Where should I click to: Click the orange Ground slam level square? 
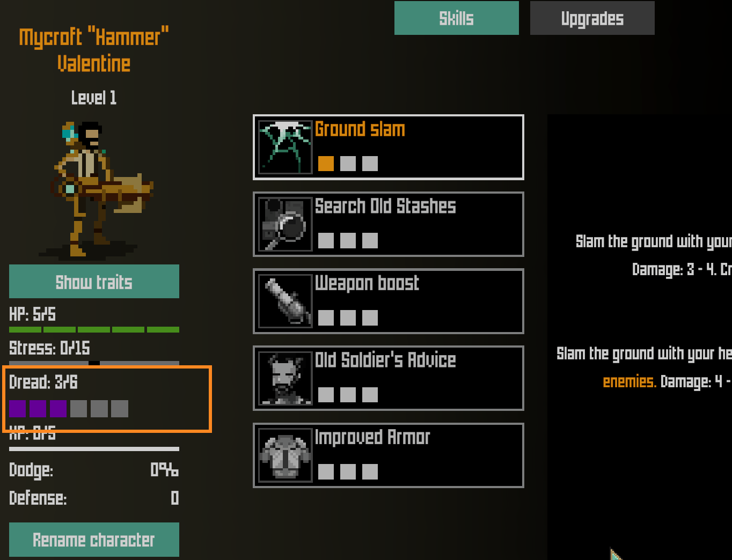(326, 164)
